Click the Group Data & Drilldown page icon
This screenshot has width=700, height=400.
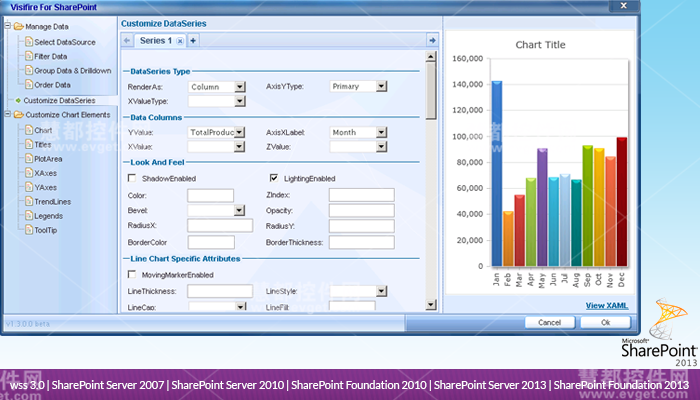(29, 70)
